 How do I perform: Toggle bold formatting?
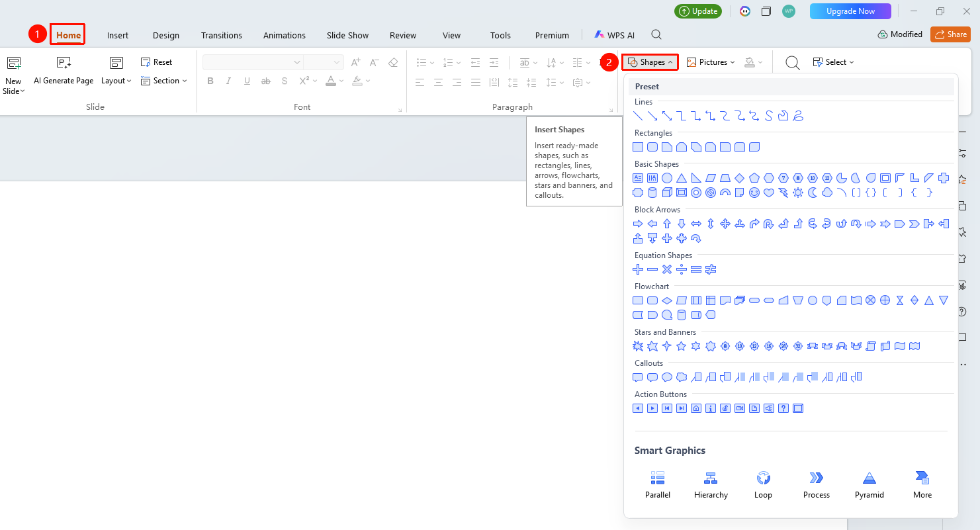pos(210,81)
